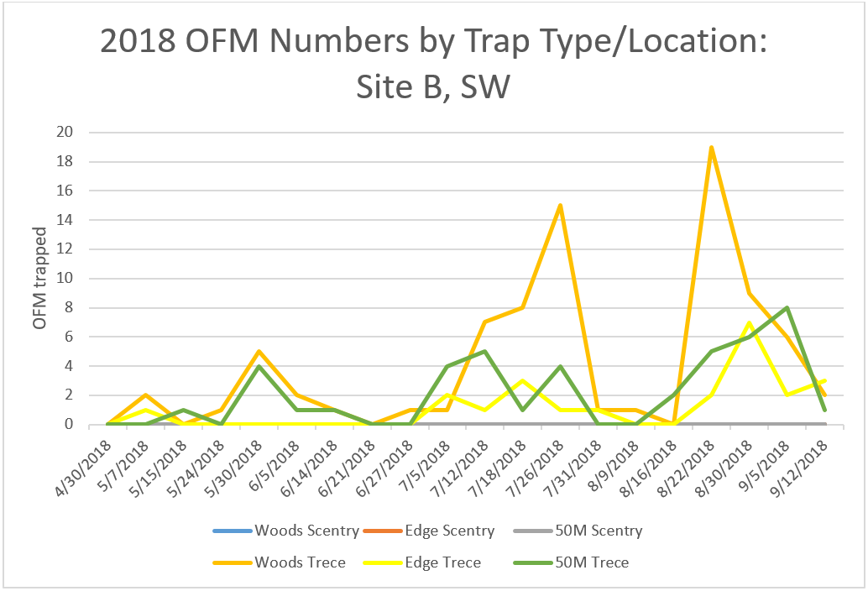The image size is (868, 591).
Task: Click the Woods Trece peak of 15 at 7/26/2018
Action: click(560, 206)
